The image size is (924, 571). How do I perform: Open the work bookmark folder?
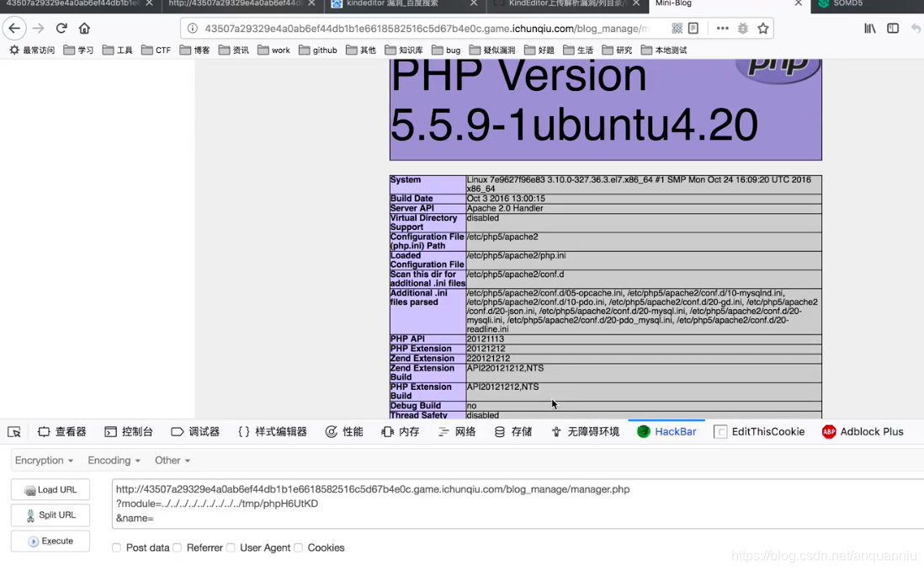(273, 51)
